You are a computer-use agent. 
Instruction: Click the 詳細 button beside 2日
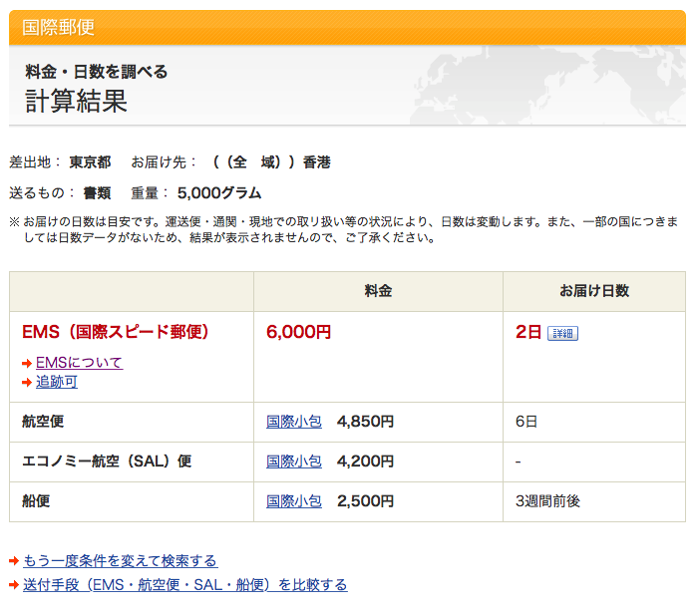pyautogui.click(x=562, y=333)
